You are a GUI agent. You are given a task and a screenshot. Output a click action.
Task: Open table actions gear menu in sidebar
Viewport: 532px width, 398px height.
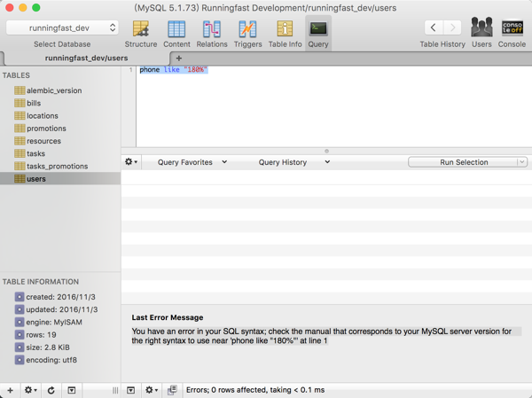pyautogui.click(x=30, y=390)
